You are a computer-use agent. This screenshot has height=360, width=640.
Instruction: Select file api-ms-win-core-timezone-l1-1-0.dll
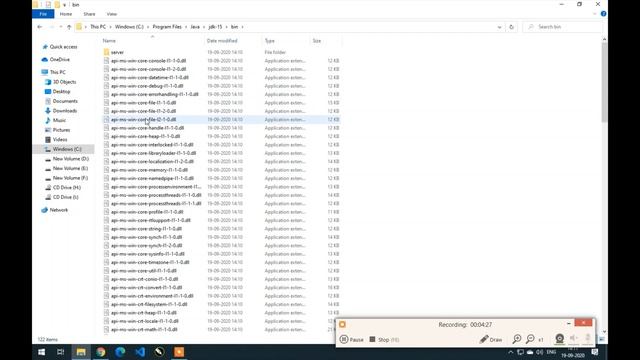click(150, 262)
